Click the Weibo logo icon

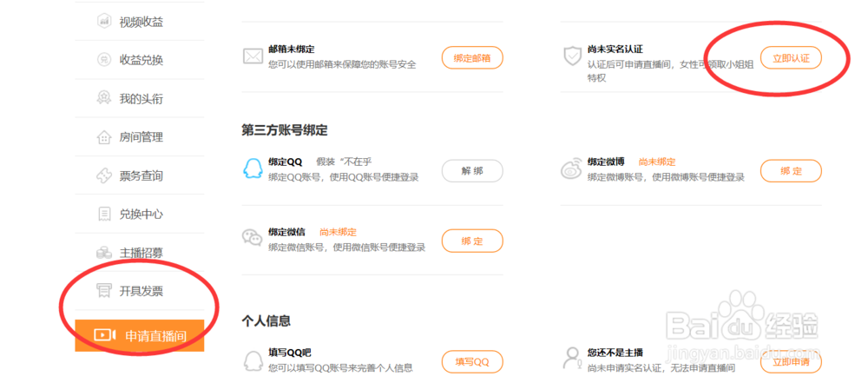point(571,169)
